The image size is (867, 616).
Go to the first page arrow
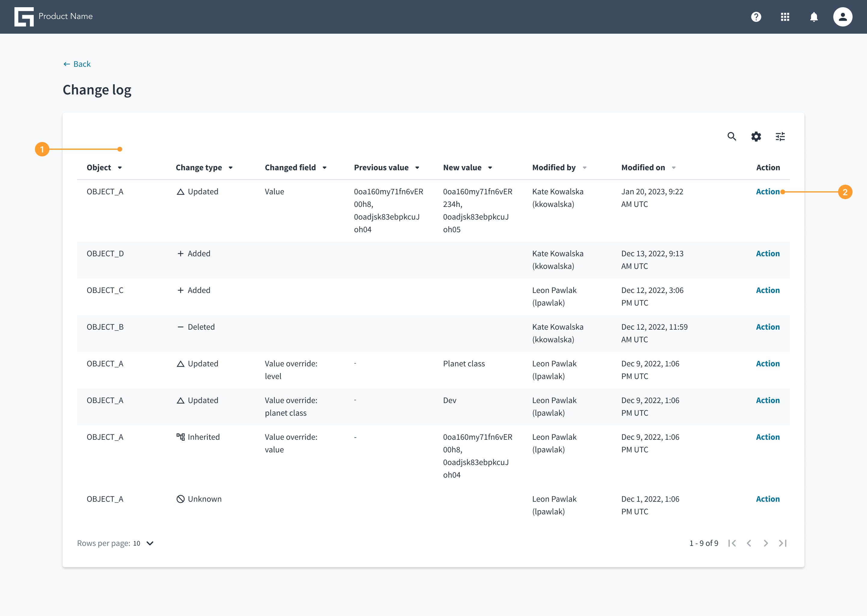(x=732, y=543)
